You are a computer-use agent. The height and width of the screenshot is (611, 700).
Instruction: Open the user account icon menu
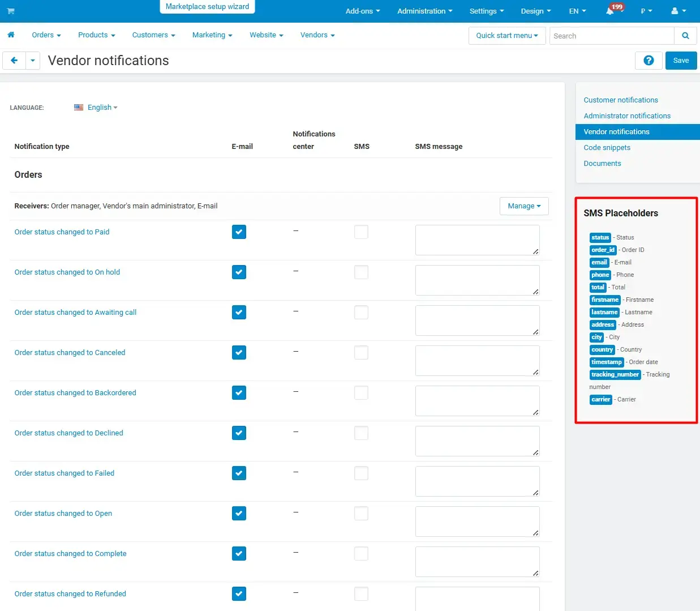(678, 11)
